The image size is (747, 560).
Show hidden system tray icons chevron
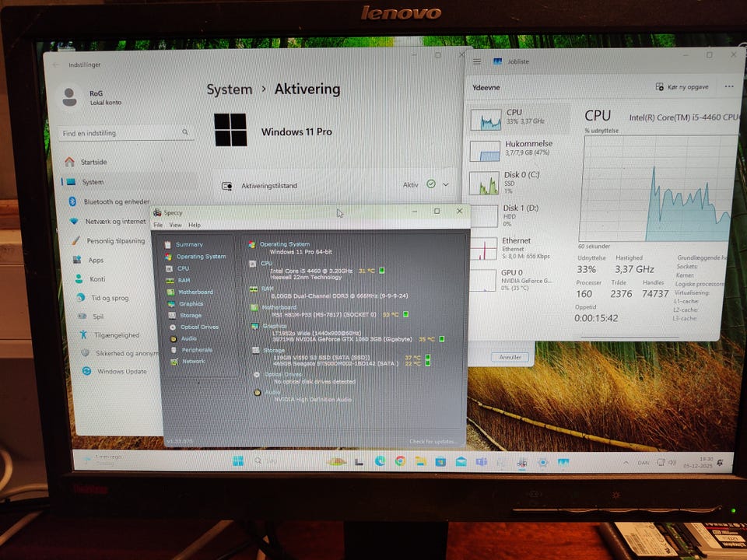coord(626,462)
